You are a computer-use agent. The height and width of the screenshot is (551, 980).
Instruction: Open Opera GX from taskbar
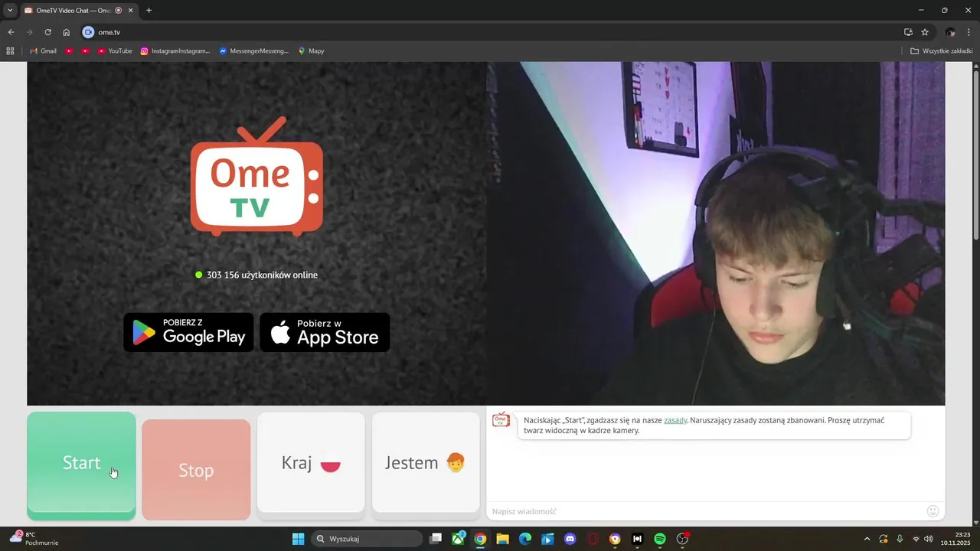pos(593,539)
